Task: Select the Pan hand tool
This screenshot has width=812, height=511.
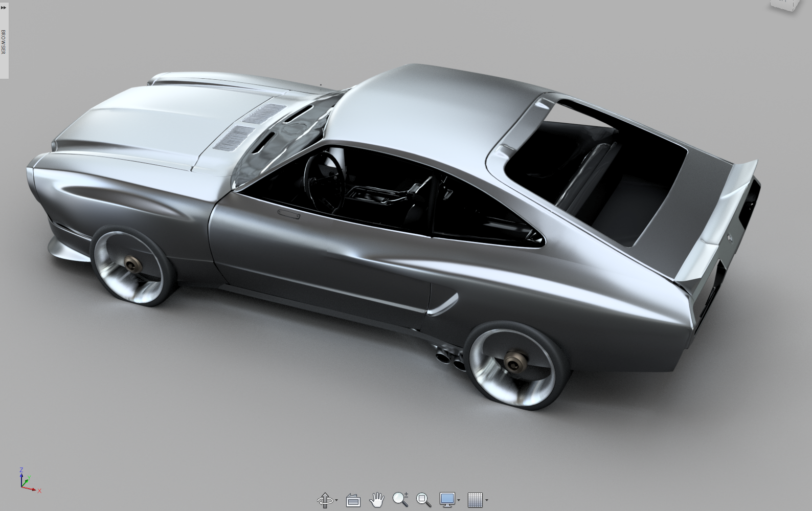Action: (x=377, y=500)
